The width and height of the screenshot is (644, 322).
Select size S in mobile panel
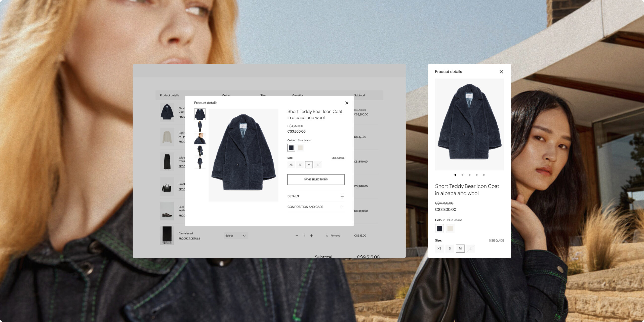tap(450, 249)
